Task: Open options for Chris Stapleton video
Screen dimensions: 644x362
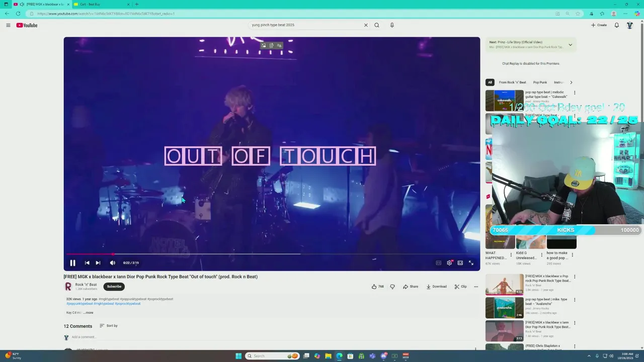Action: tap(575, 346)
